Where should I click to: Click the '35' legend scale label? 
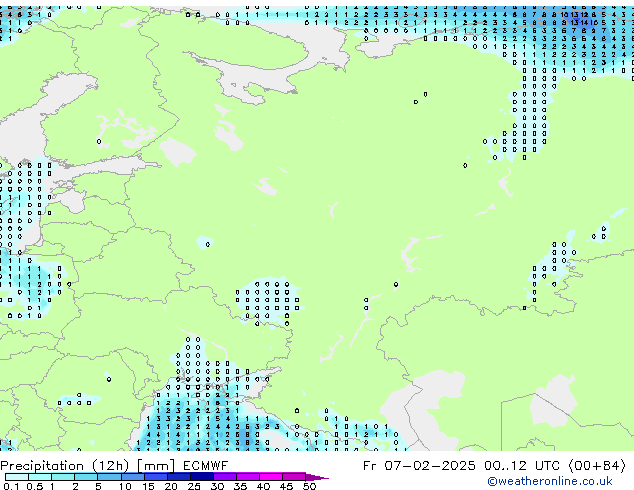click(240, 486)
